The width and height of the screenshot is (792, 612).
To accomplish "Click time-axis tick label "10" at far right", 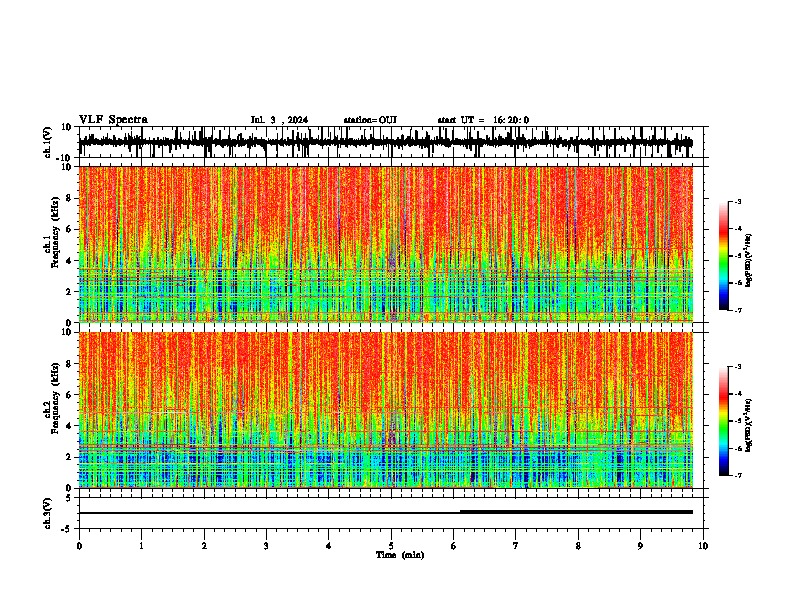I will click(703, 546).
